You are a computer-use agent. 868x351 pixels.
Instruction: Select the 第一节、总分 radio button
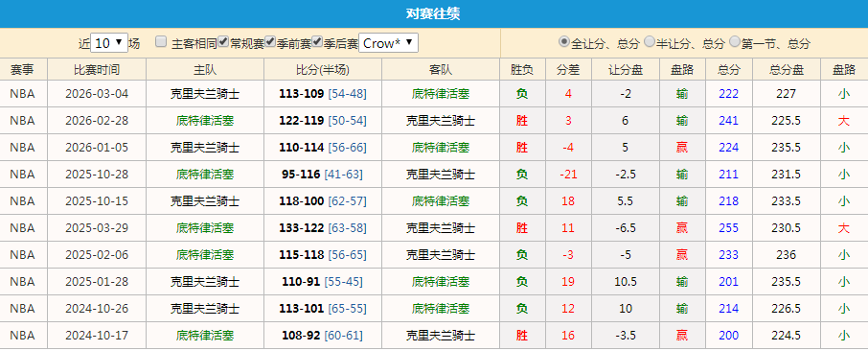735,41
